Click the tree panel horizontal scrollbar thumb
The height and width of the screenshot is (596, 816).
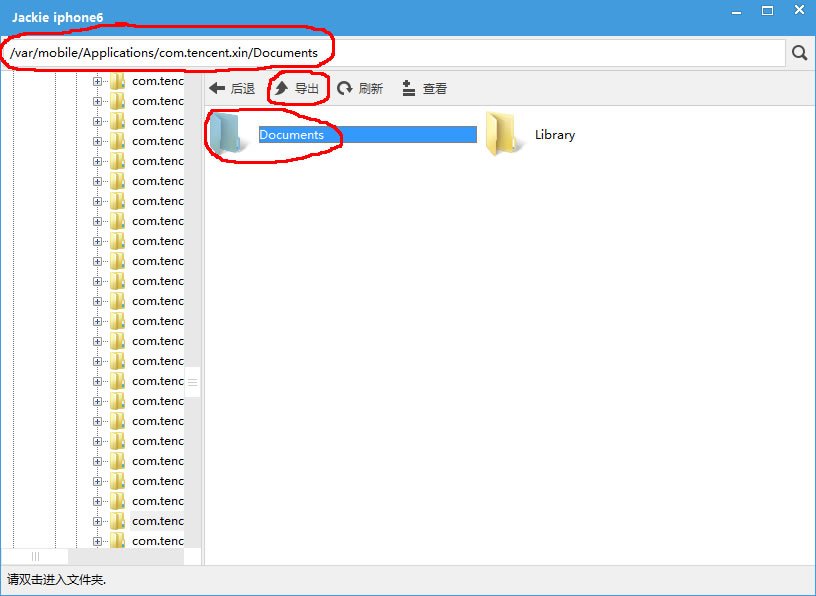click(x=35, y=556)
